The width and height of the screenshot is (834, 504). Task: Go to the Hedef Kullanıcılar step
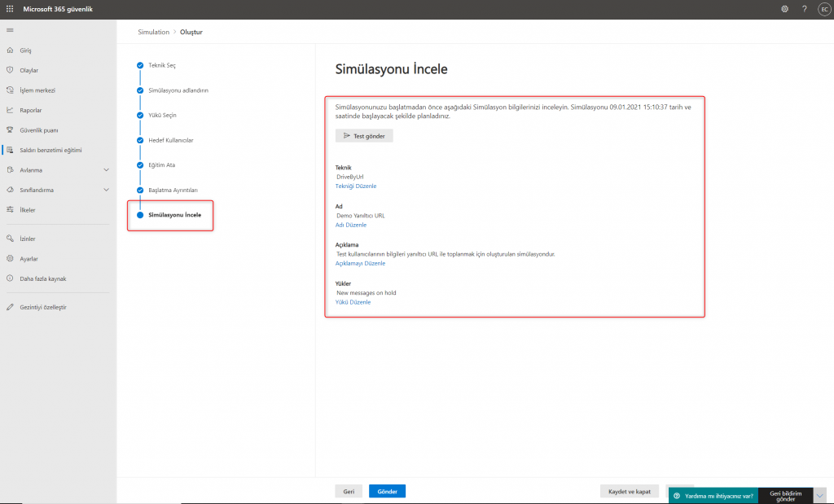point(170,140)
